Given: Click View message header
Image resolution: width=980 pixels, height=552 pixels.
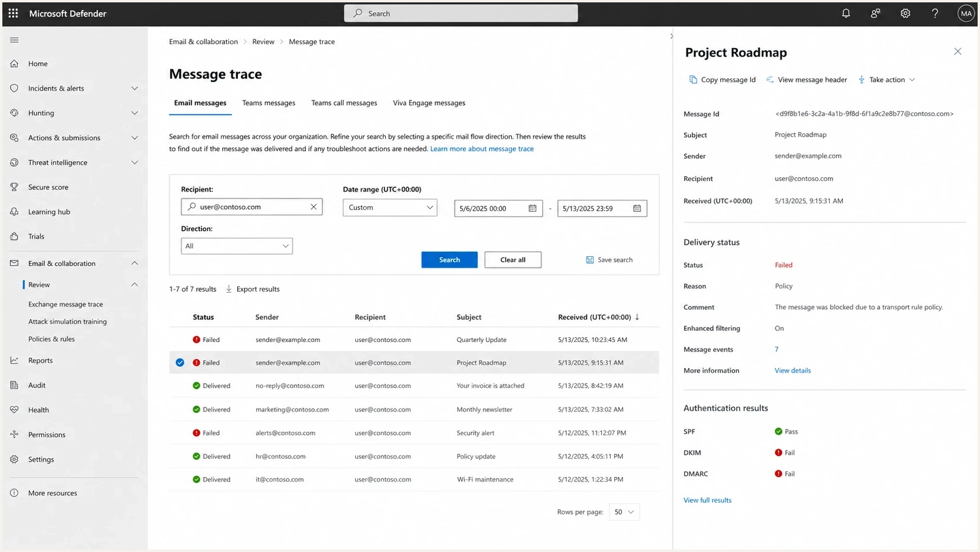Looking at the screenshot, I should 807,80.
